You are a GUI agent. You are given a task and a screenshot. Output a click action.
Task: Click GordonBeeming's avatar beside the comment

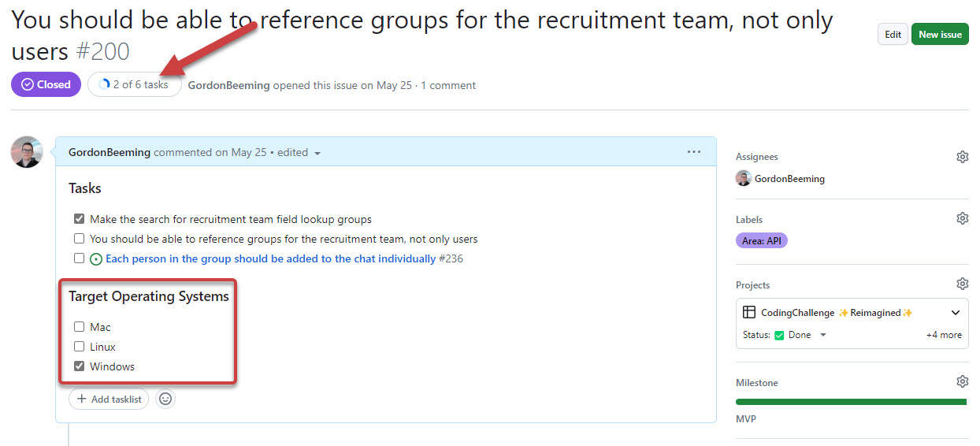27,152
